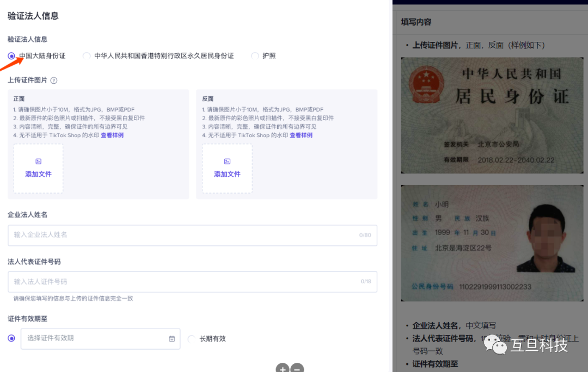
Task: Click calendar icon in expiry date field
Action: point(172,338)
